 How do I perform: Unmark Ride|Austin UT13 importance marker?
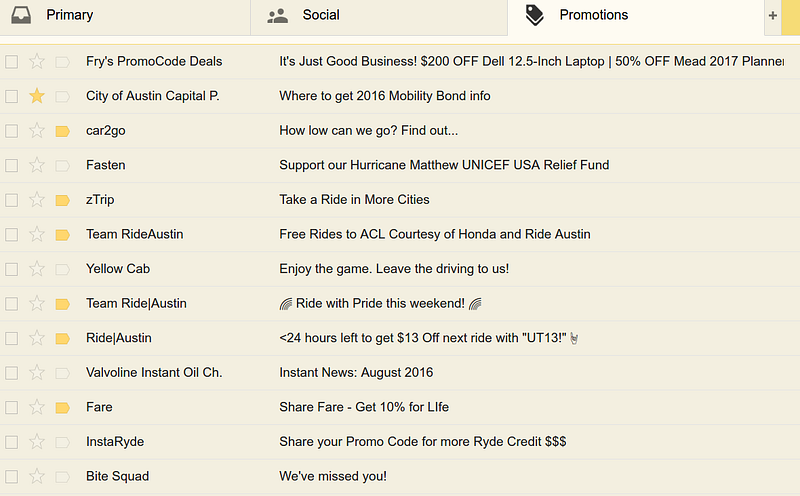pyautogui.click(x=62, y=338)
